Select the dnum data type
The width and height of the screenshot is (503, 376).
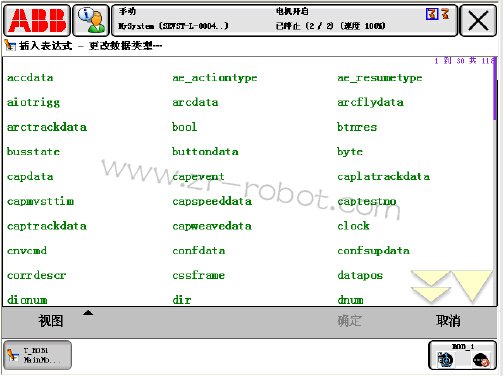point(350,300)
